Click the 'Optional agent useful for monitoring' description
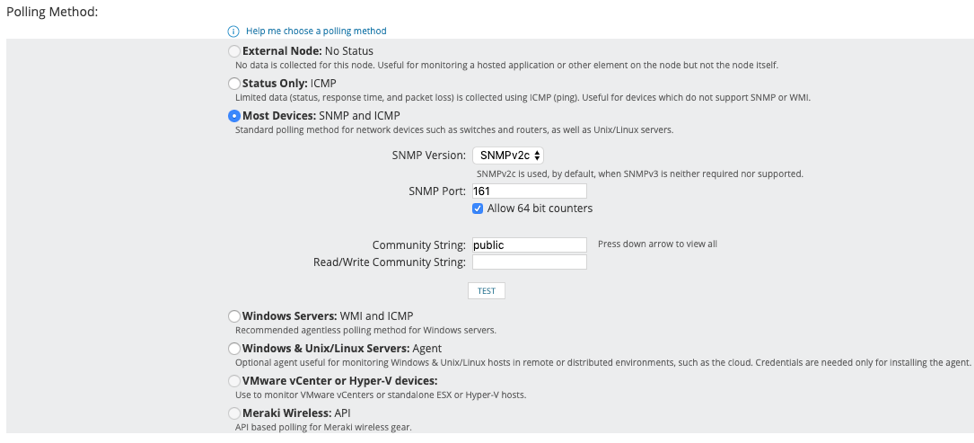 coord(603,363)
